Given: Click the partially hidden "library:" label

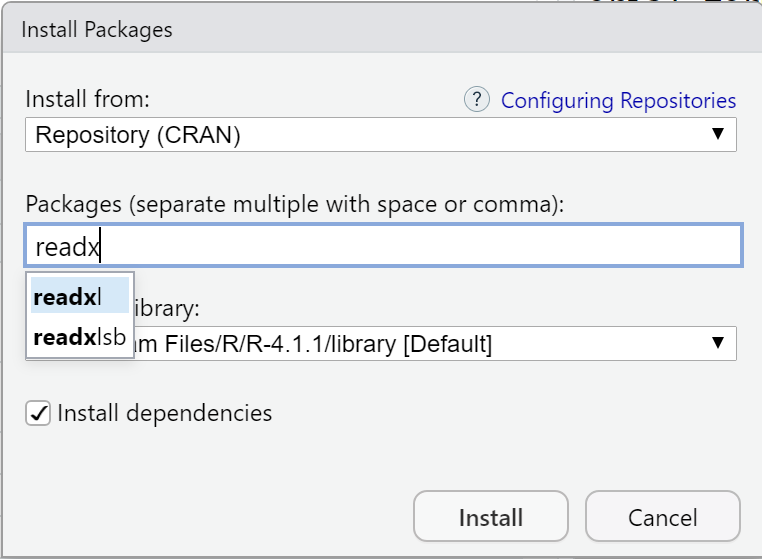Looking at the screenshot, I should point(180,308).
